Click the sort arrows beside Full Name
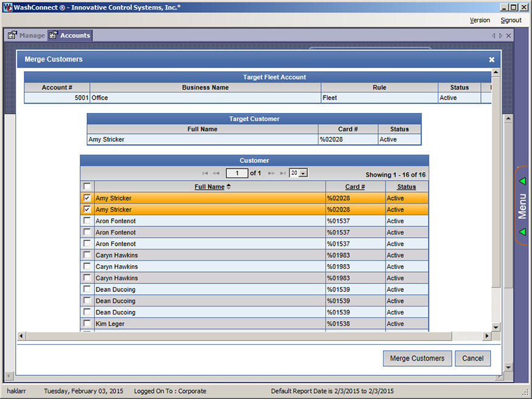Image resolution: width=532 pixels, height=399 pixels. (x=229, y=187)
